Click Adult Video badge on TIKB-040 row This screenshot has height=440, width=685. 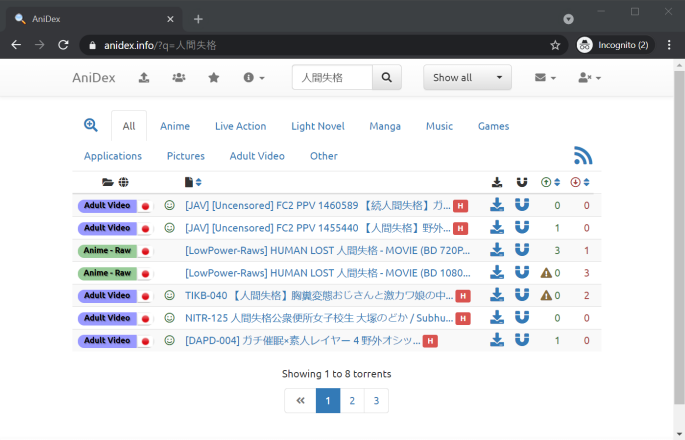[107, 295]
